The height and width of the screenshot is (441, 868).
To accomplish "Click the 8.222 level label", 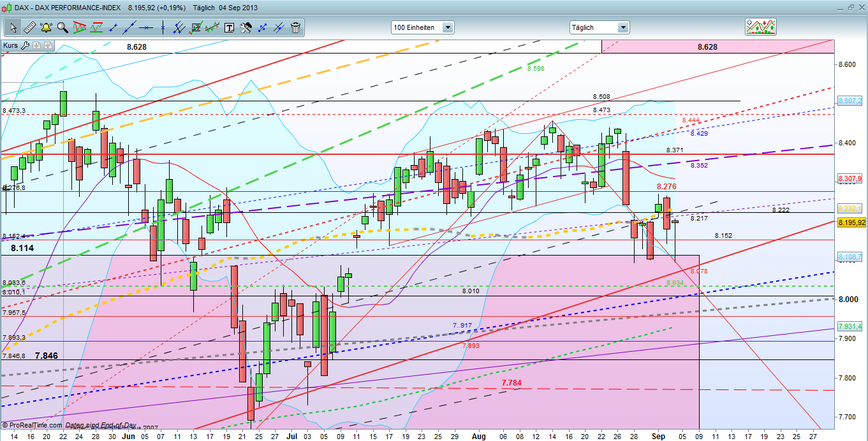I will pyautogui.click(x=781, y=210).
